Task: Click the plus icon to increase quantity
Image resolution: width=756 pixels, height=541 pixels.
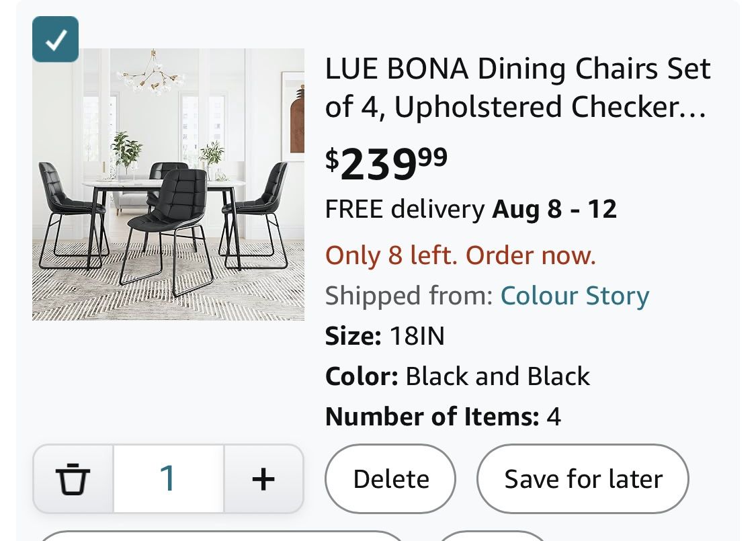Action: click(x=263, y=478)
